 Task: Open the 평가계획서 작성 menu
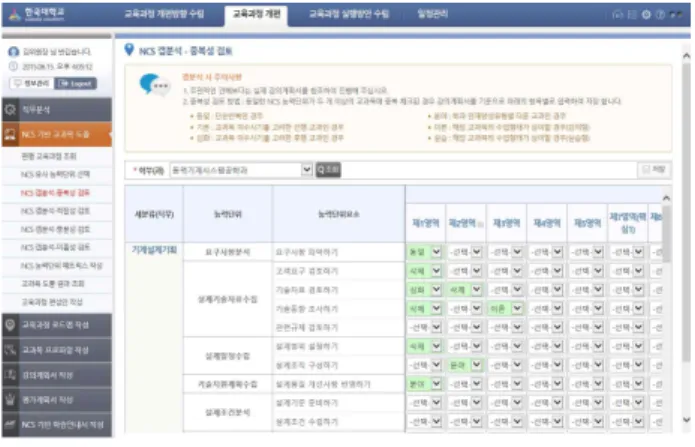tap(57, 400)
